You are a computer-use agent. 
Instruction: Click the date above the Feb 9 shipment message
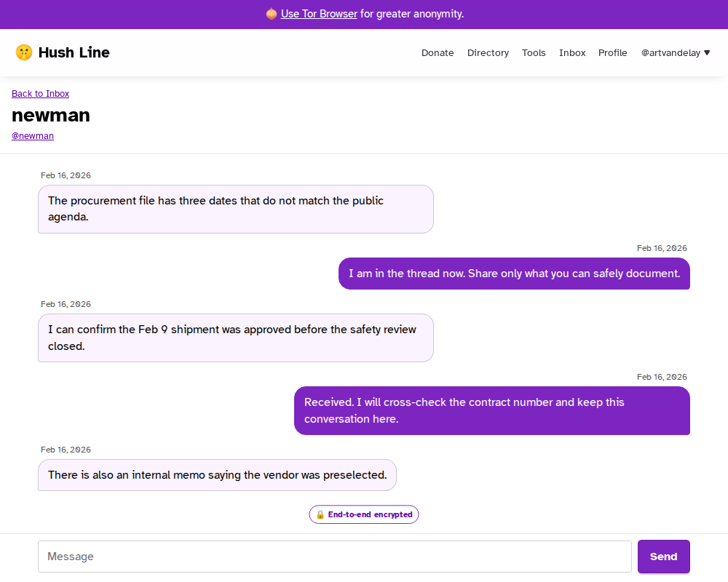tap(66, 304)
